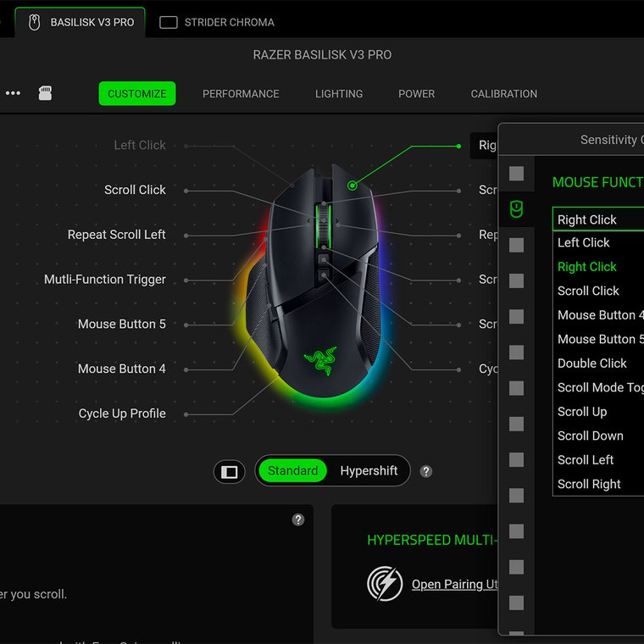The height and width of the screenshot is (644, 644).
Task: Click the green scroll wheel on mouse image
Action: (x=324, y=226)
